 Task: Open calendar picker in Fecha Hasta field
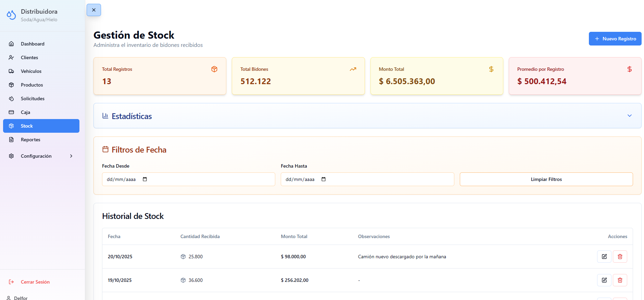coord(324,179)
